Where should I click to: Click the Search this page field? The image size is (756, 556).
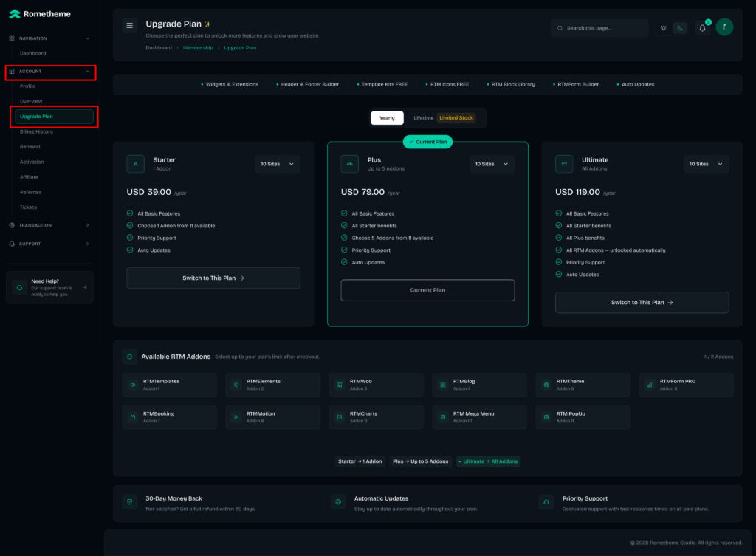pos(599,28)
